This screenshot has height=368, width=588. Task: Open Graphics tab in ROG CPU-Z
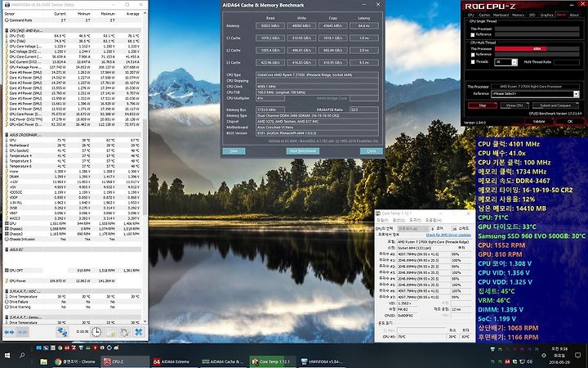pyautogui.click(x=546, y=15)
